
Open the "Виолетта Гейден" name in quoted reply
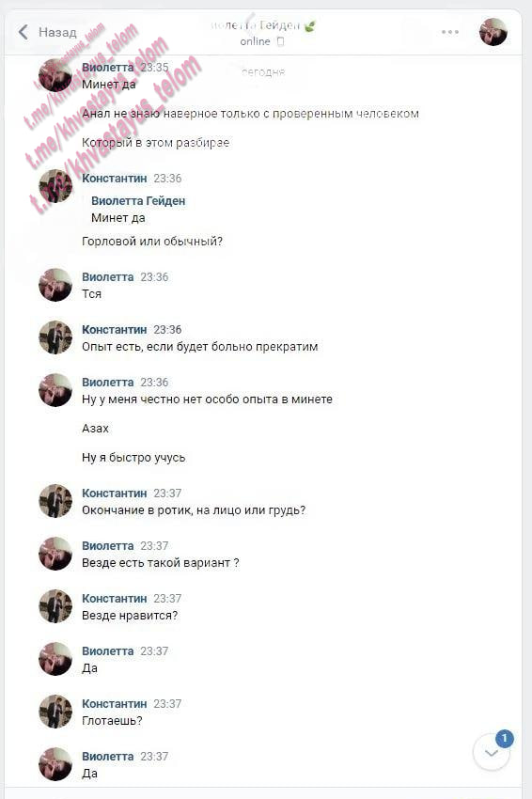tap(138, 201)
